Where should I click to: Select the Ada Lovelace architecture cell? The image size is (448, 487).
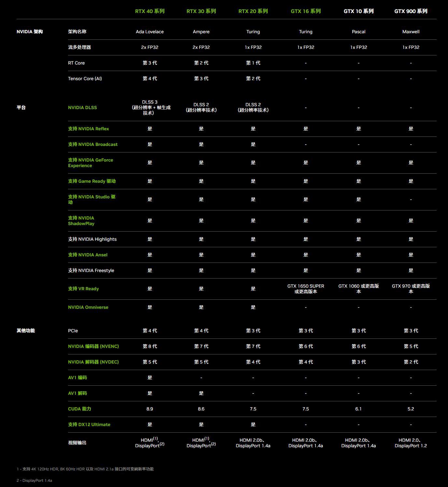(150, 32)
